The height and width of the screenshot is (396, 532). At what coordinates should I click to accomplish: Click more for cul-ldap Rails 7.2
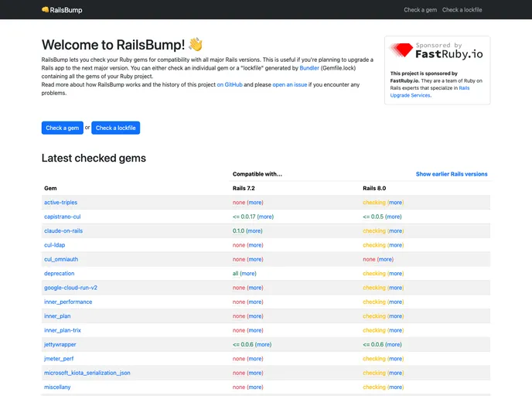coord(255,245)
